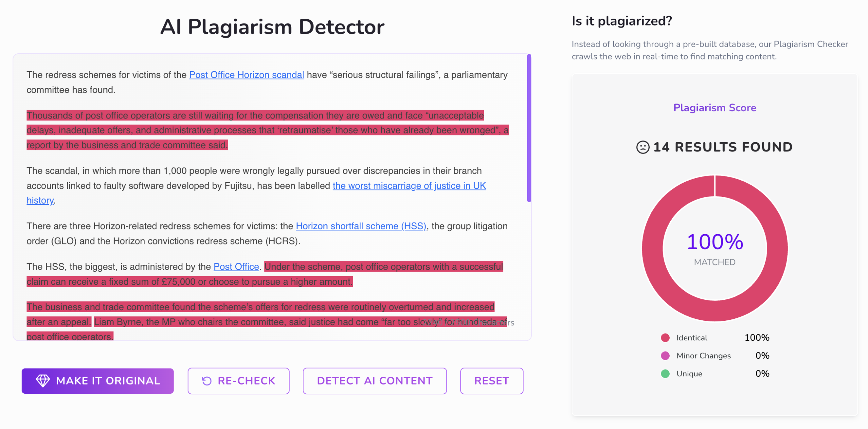This screenshot has width=868, height=429.
Task: Click the diamond icon on Make It Original
Action: [x=43, y=380]
